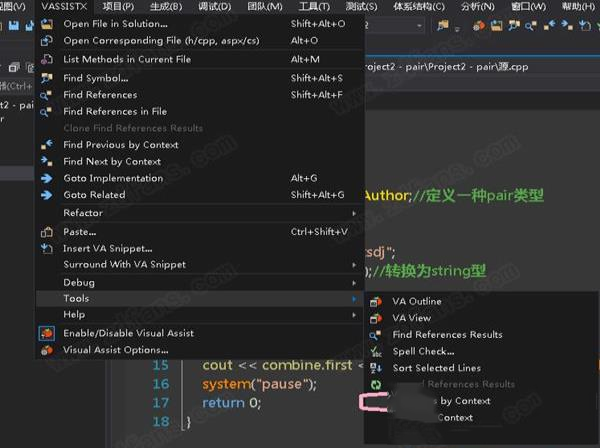The image size is (600, 448).
Task: Click the Paste clipboard icon in menu
Action: (46, 232)
